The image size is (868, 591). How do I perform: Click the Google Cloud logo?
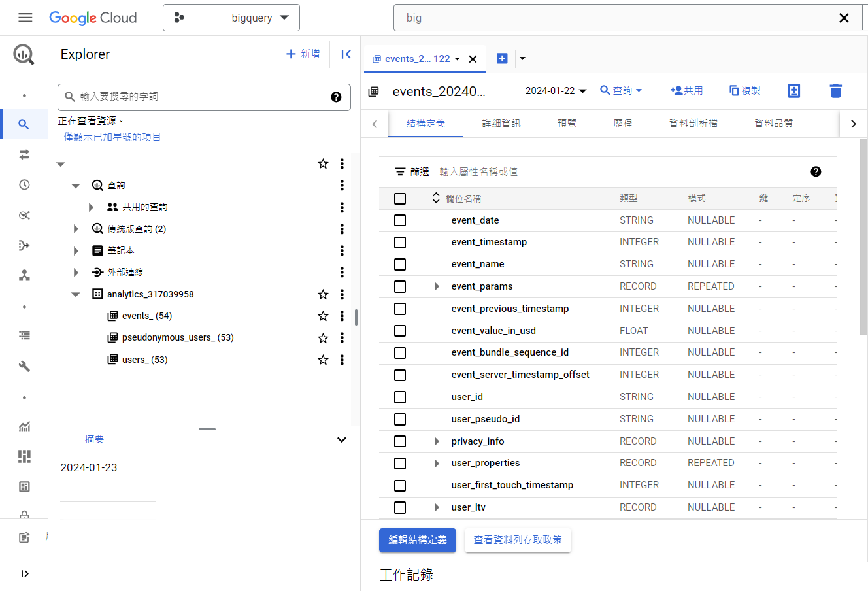pos(93,18)
